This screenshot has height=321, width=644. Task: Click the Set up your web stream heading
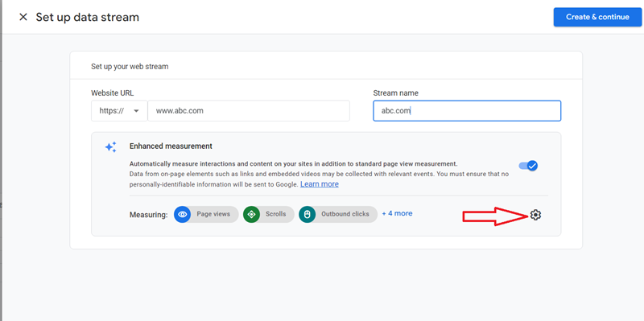130,67
